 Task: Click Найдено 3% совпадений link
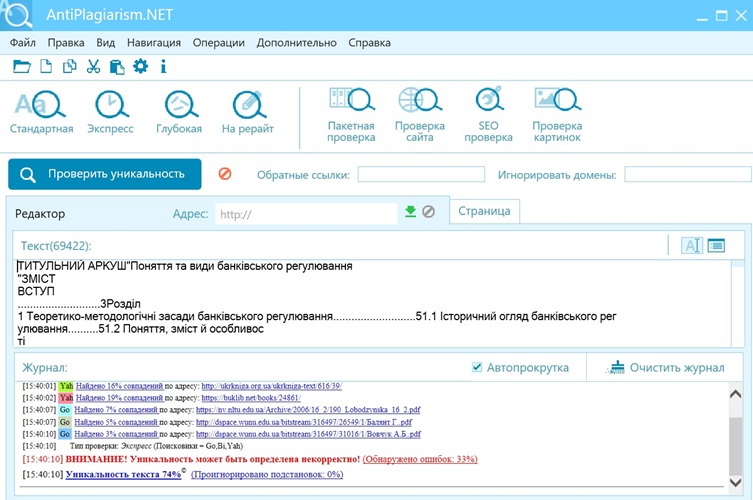[116, 434]
